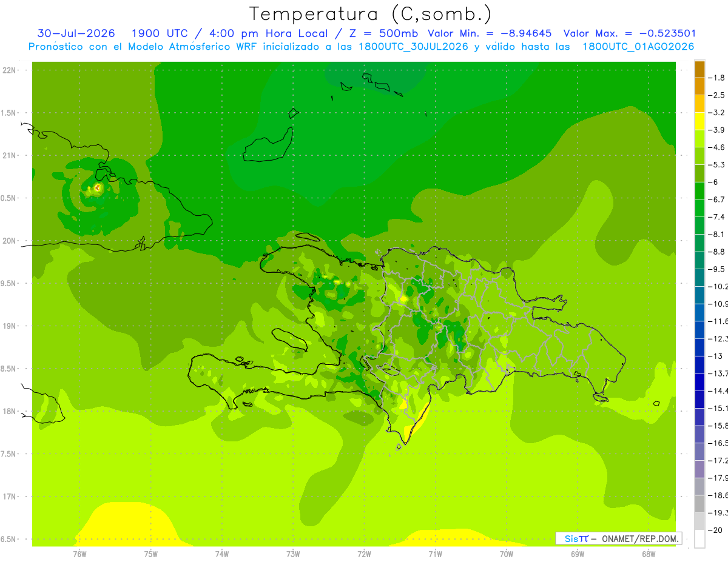Click the valid-until time "1800UTC_01AGO2026"
The image size is (728, 562).
(x=638, y=47)
